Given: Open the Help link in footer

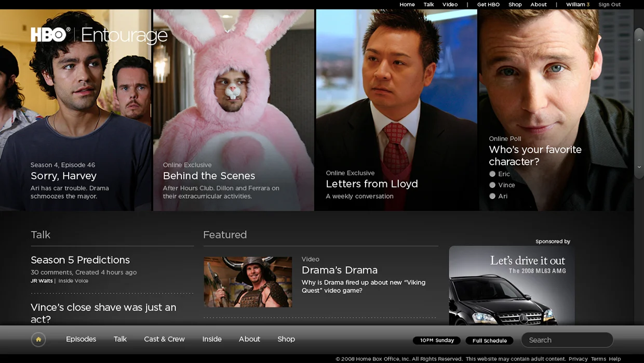Looking at the screenshot, I should click(615, 359).
